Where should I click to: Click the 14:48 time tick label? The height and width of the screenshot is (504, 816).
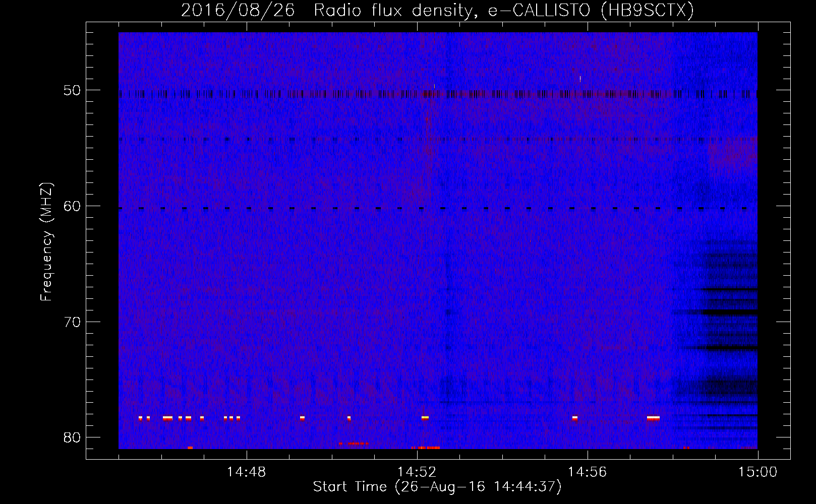(x=247, y=472)
